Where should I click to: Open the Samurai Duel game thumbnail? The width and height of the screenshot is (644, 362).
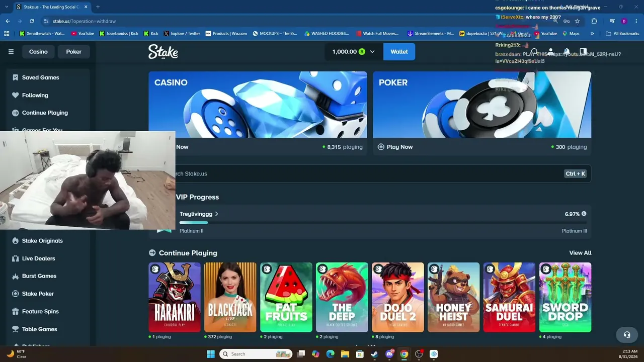coord(510,297)
